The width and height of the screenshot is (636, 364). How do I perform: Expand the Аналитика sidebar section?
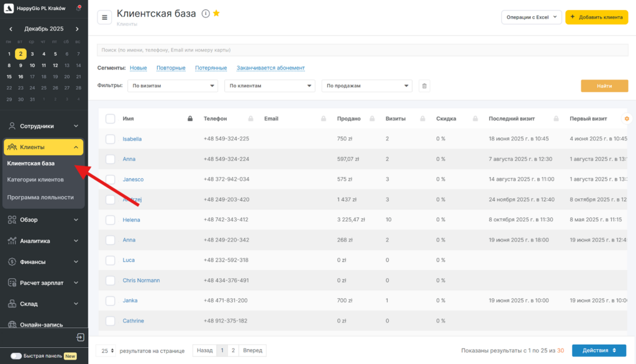tap(43, 241)
